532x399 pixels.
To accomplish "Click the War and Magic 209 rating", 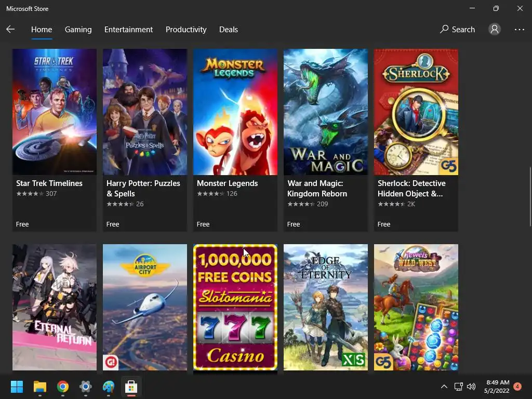I will pyautogui.click(x=308, y=204).
